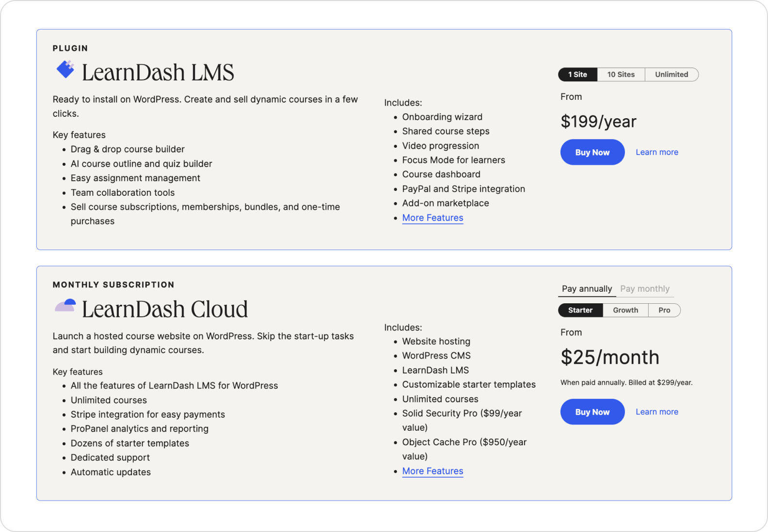Choose the Growth cloud plan

625,310
